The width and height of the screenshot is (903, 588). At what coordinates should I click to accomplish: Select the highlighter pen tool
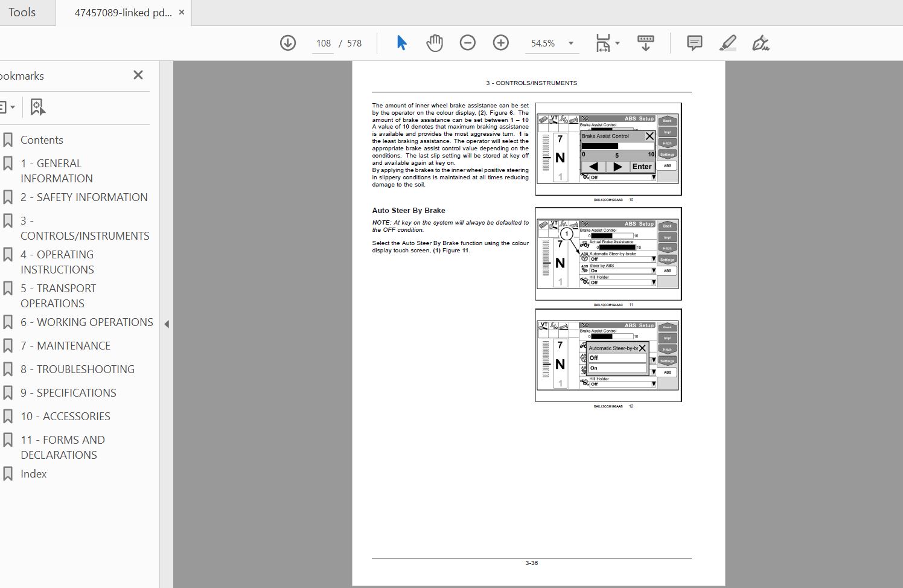pos(728,43)
